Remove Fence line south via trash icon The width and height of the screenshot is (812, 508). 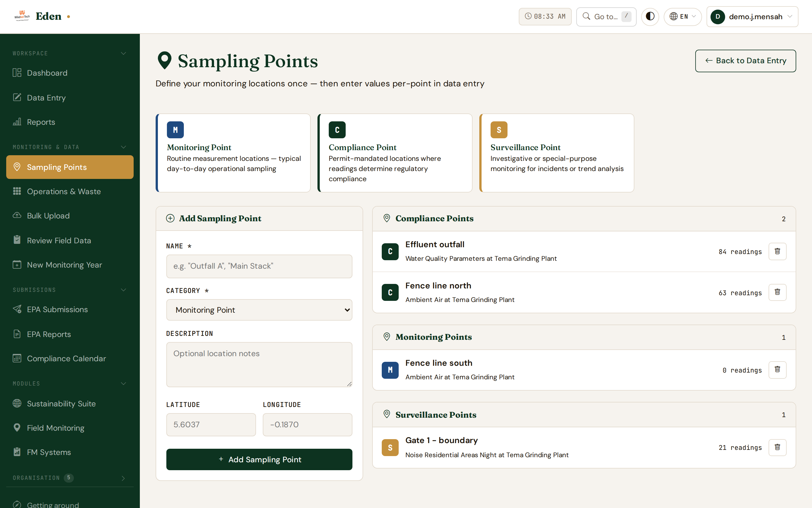click(x=777, y=370)
